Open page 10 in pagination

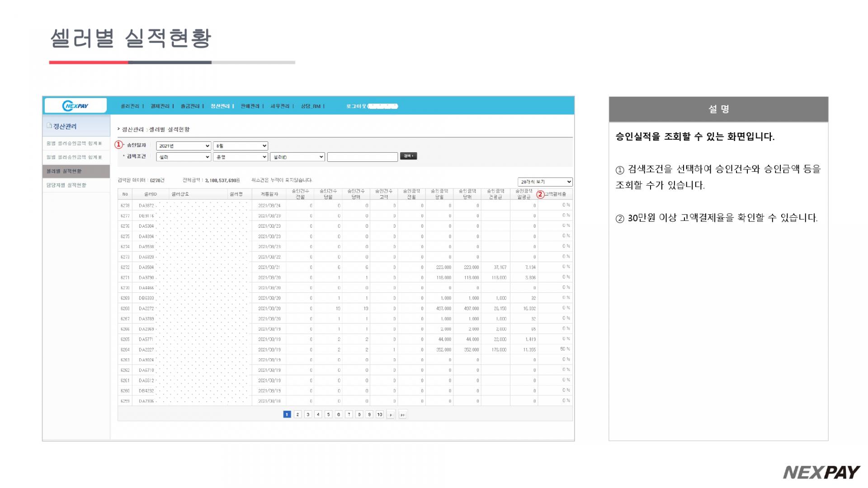(x=380, y=414)
